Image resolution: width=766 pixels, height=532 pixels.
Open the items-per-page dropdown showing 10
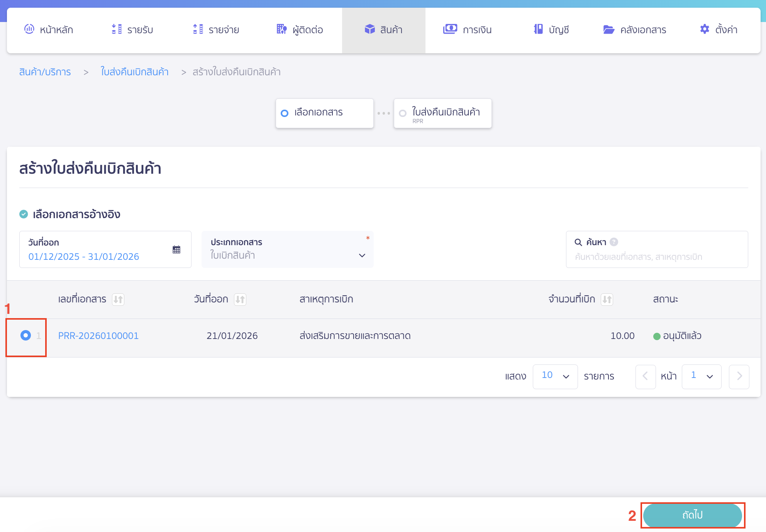click(x=555, y=376)
